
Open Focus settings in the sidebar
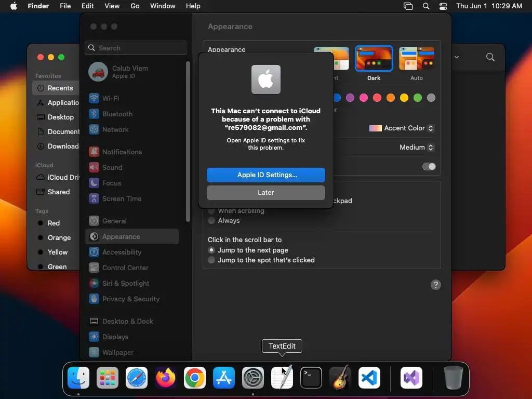132,183
